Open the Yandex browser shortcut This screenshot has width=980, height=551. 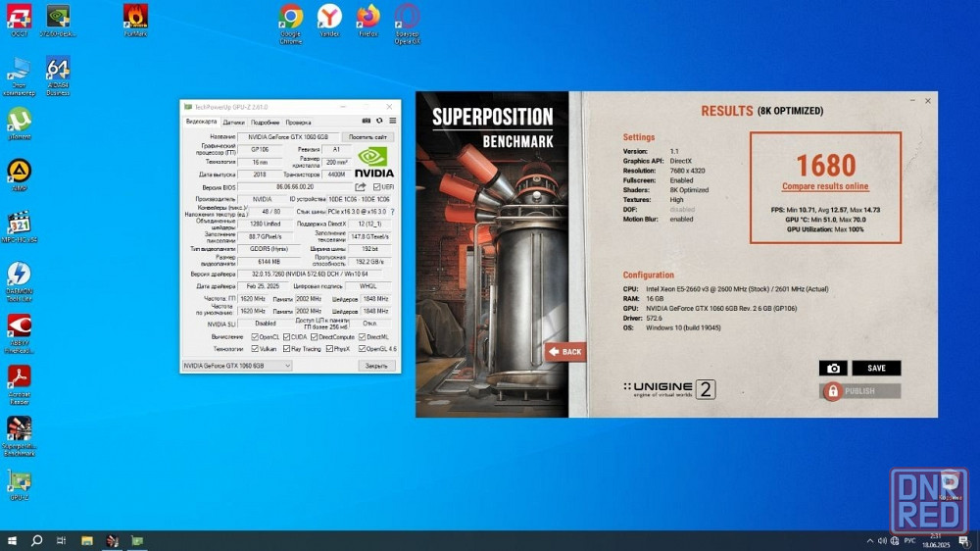click(329, 21)
